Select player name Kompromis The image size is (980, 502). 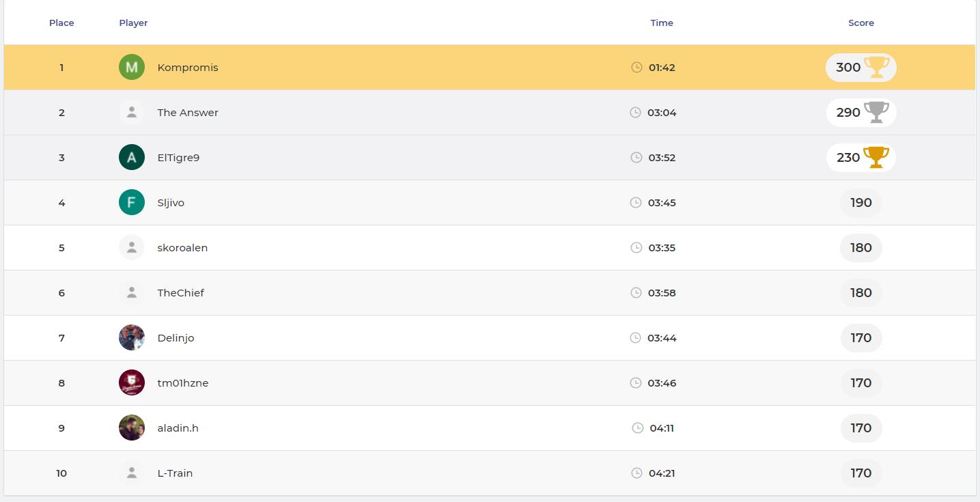[188, 68]
